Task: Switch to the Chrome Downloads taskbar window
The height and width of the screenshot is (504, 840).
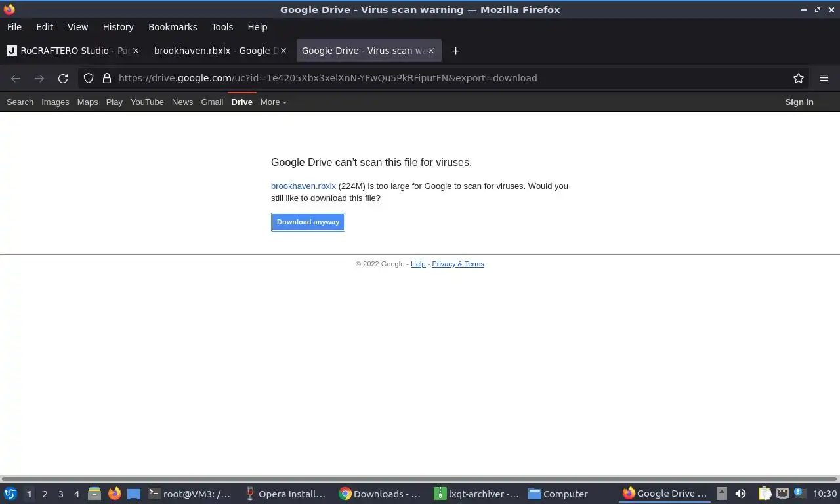Action: 381,493
